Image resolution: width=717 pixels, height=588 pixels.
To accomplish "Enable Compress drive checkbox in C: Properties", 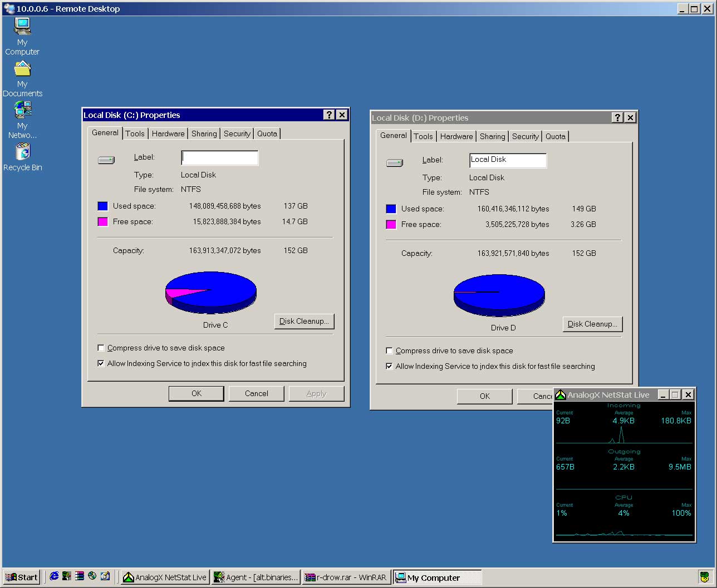I will point(101,348).
